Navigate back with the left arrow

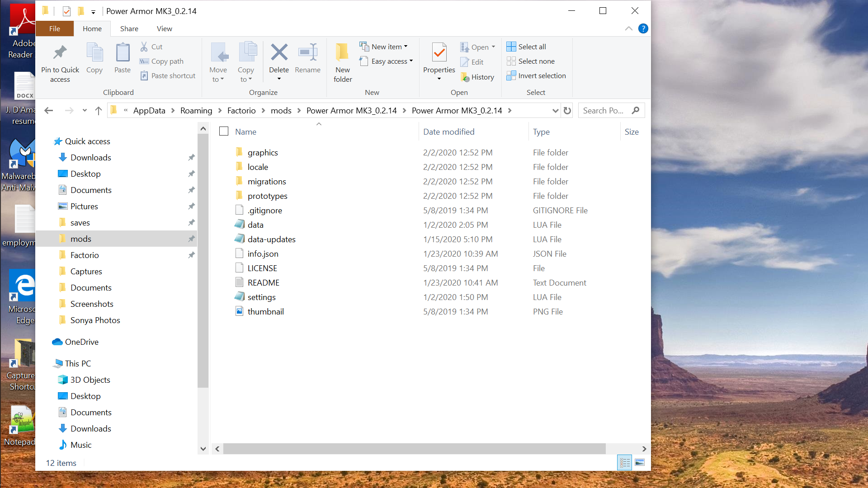click(49, 110)
